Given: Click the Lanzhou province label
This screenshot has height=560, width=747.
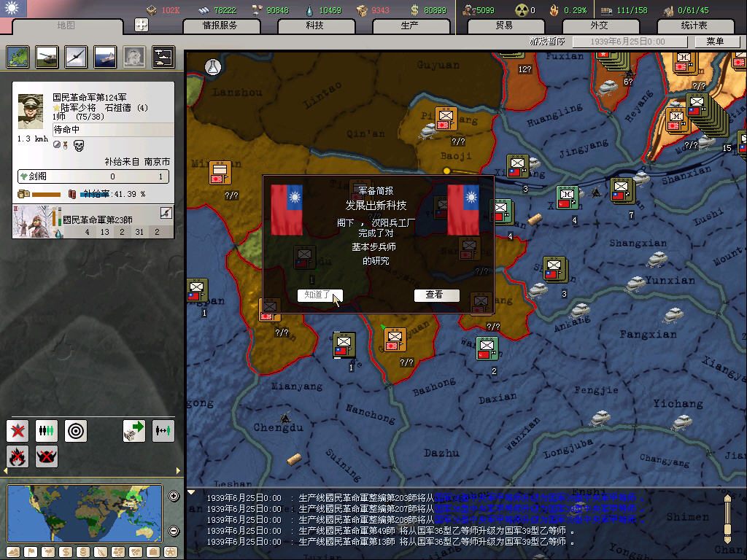Looking at the screenshot, I should [x=237, y=93].
